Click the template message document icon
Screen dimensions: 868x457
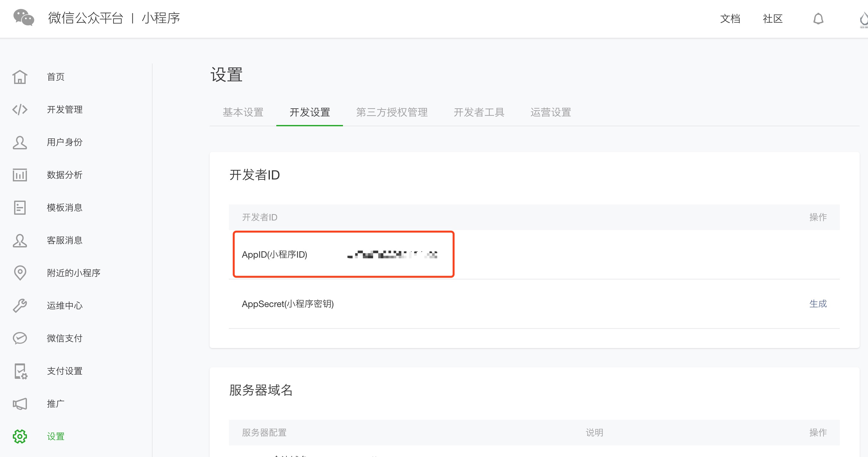click(x=20, y=208)
